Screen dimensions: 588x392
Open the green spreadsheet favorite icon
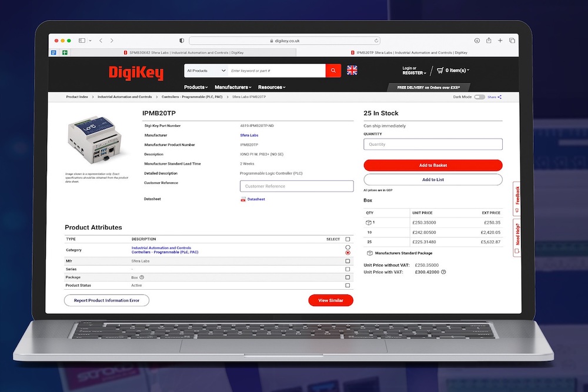point(65,52)
